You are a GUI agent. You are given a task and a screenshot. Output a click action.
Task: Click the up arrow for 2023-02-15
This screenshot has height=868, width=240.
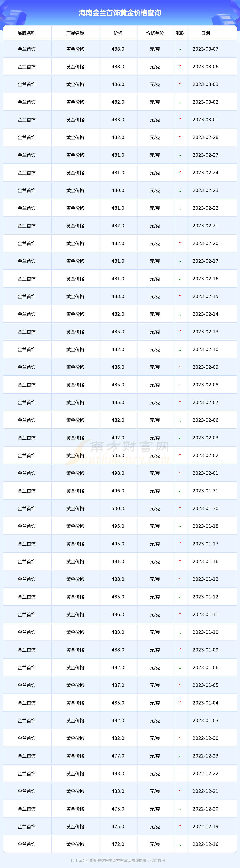pos(180,296)
